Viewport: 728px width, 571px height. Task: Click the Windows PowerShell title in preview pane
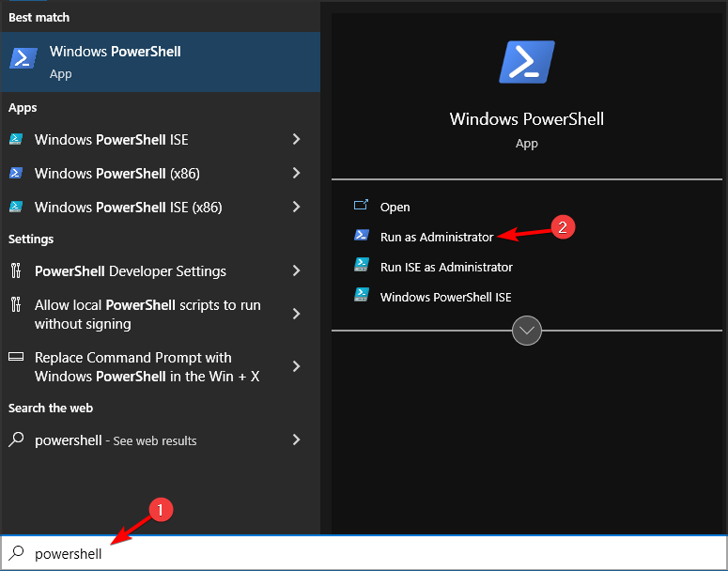point(526,119)
